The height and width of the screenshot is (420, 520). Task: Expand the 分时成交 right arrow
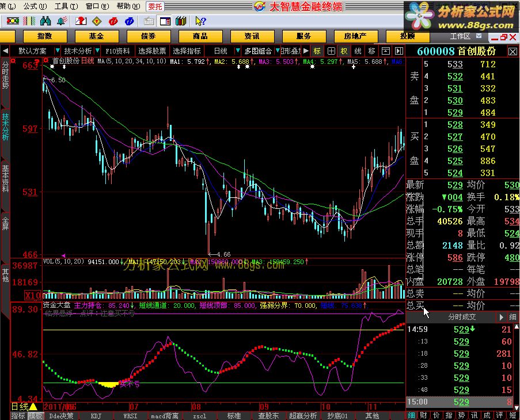pos(501,318)
